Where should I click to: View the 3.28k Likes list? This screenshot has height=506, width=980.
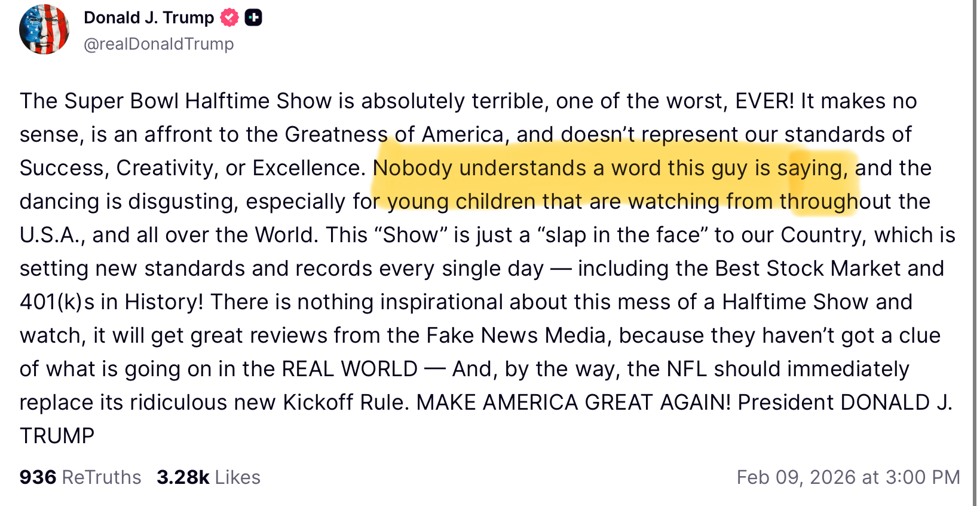208,477
